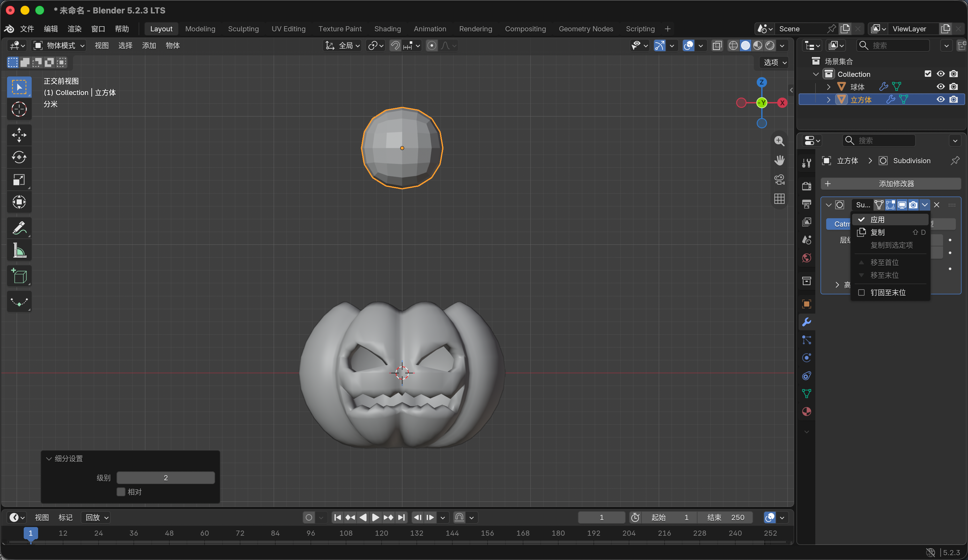Open the Physics properties tab

(806, 357)
